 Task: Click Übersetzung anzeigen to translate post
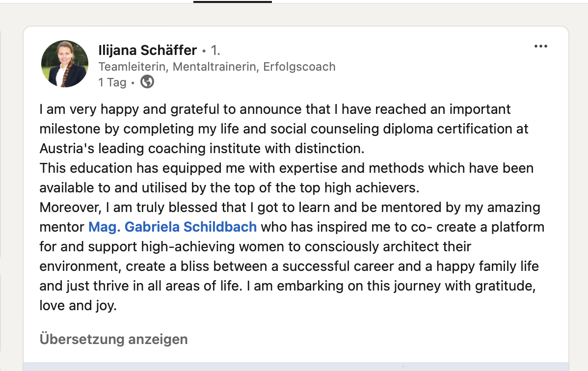[x=113, y=339]
